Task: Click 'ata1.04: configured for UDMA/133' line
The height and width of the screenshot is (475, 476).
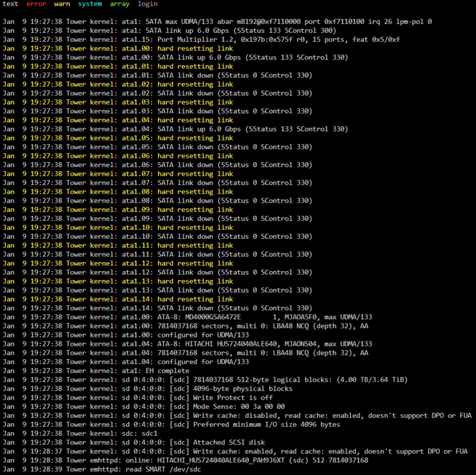Action: (x=126, y=362)
